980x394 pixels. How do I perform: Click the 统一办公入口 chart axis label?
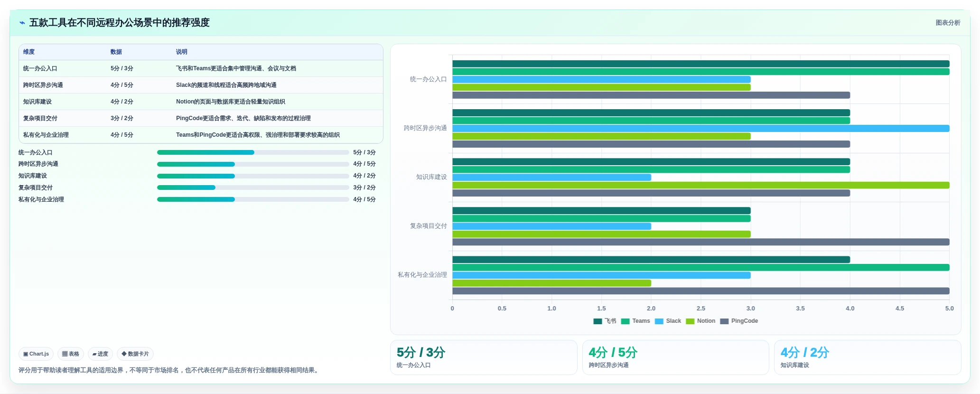pos(428,79)
